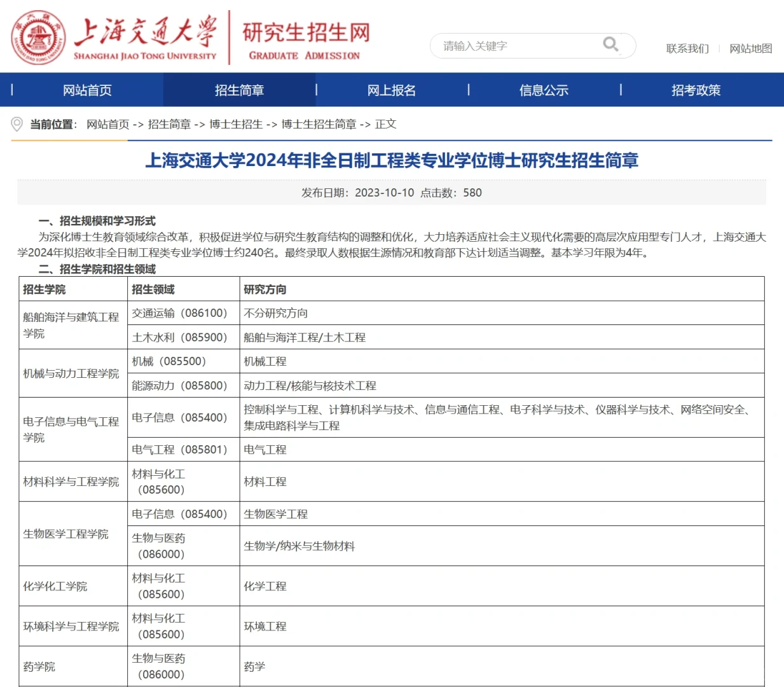Click cell 机械工程
The width and height of the screenshot is (784, 687).
click(502, 361)
